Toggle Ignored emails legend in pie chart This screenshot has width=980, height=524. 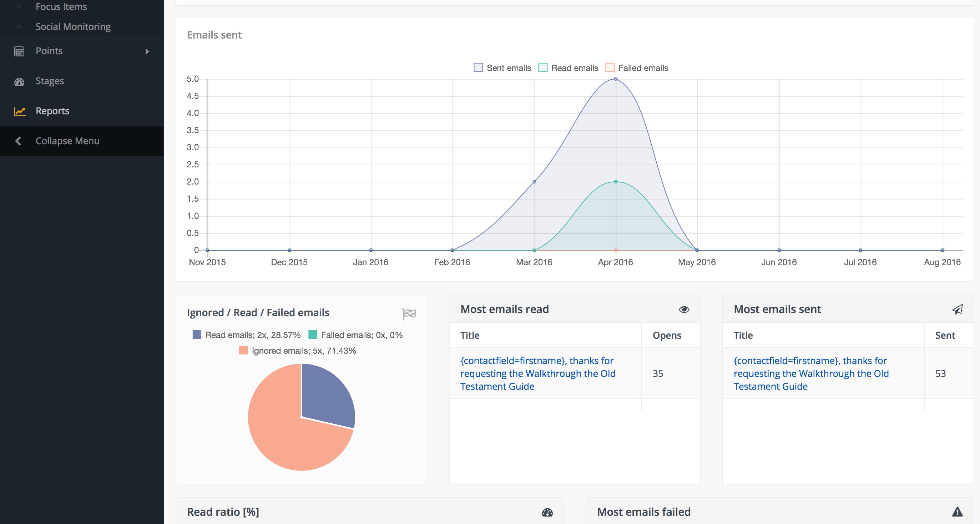(x=298, y=351)
